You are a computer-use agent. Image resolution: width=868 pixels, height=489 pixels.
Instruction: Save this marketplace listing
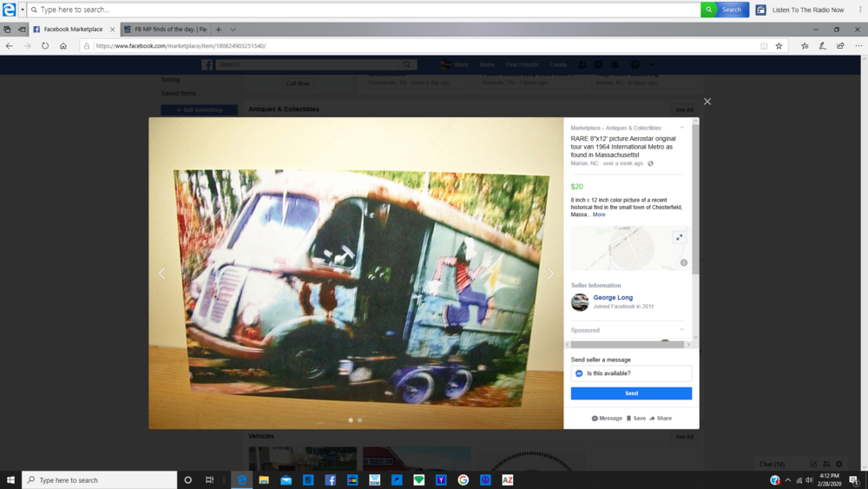(x=636, y=418)
